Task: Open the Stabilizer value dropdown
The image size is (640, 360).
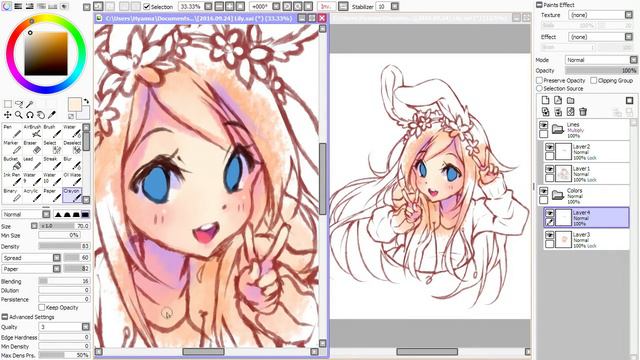Action: (x=395, y=7)
